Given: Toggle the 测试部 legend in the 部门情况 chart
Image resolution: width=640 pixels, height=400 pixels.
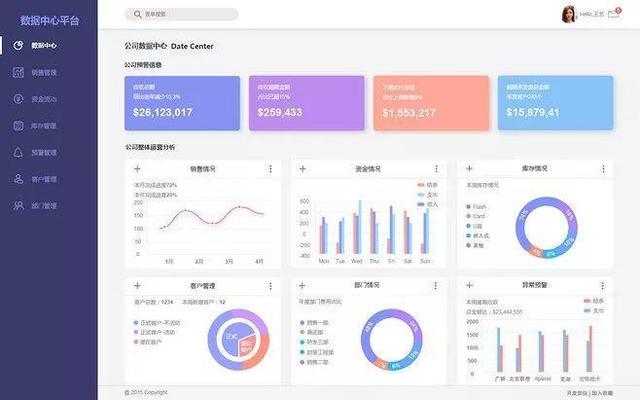Looking at the screenshot, I should point(312,332).
